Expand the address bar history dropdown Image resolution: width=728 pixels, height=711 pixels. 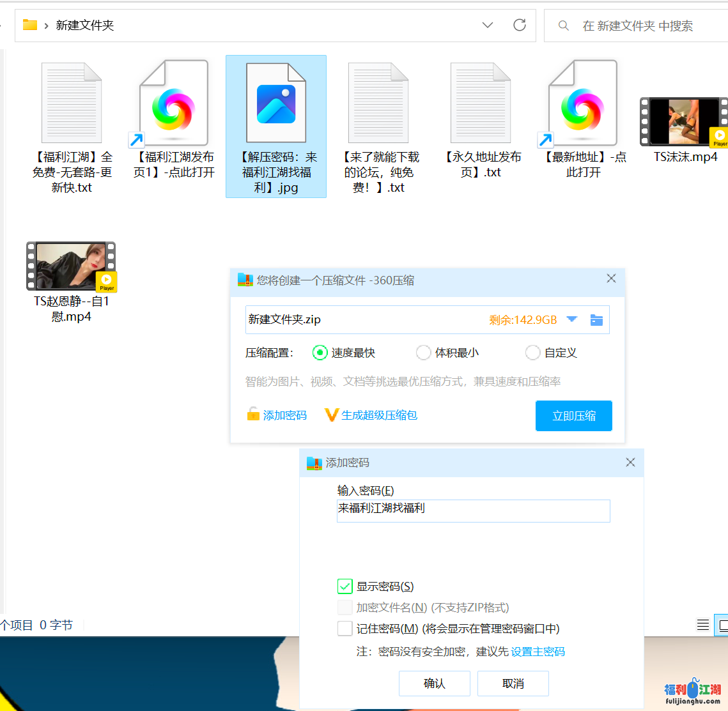[487, 26]
